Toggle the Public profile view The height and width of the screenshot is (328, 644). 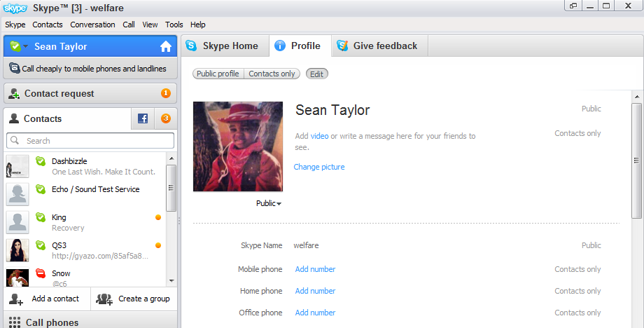tap(218, 74)
